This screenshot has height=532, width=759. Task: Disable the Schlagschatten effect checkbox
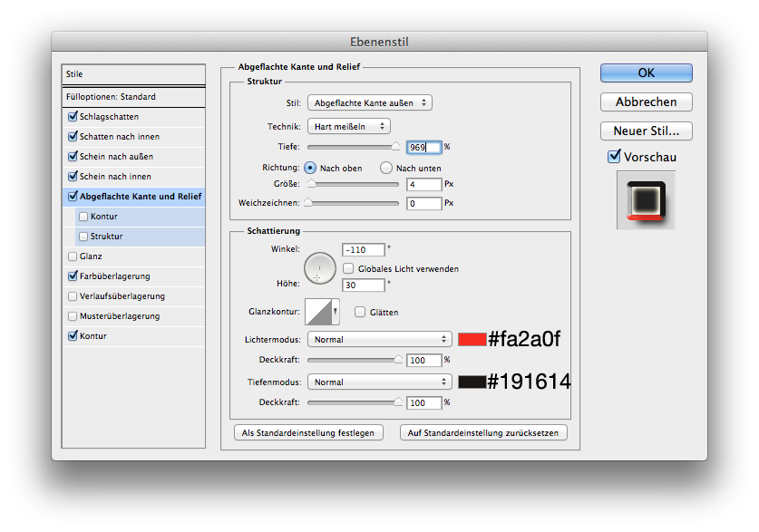[x=73, y=117]
